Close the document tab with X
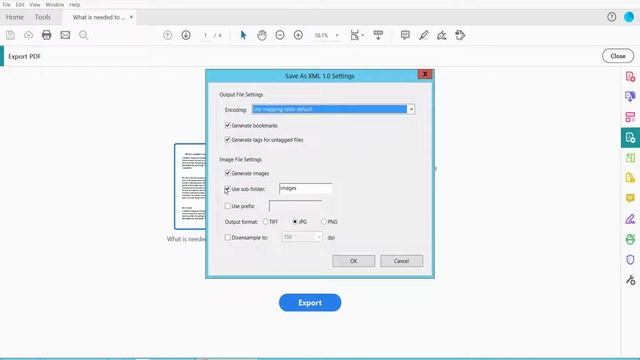This screenshot has height=360, width=640. [131, 17]
